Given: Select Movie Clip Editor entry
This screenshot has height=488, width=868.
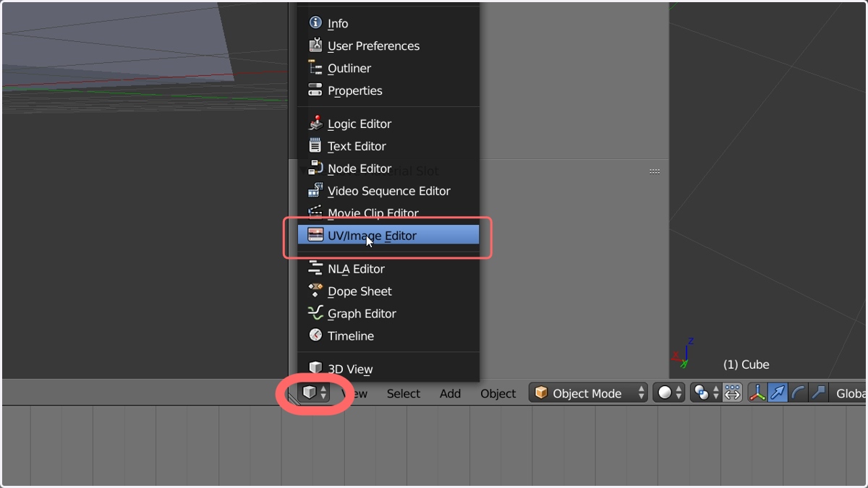Looking at the screenshot, I should tap(388, 213).
